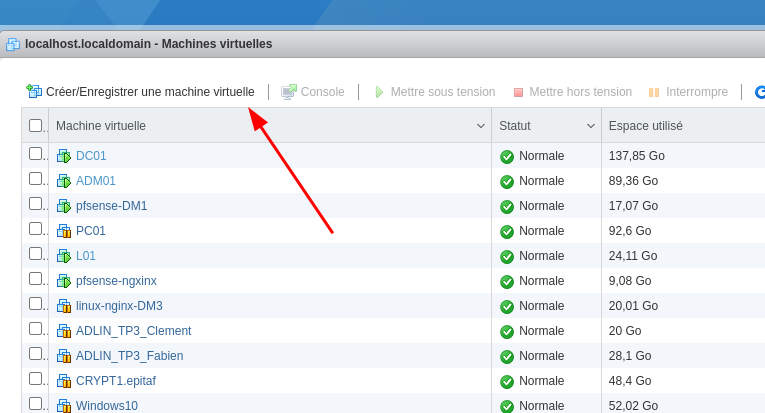Click the green status icon for ADM01
The height and width of the screenshot is (413, 765).
point(507,181)
